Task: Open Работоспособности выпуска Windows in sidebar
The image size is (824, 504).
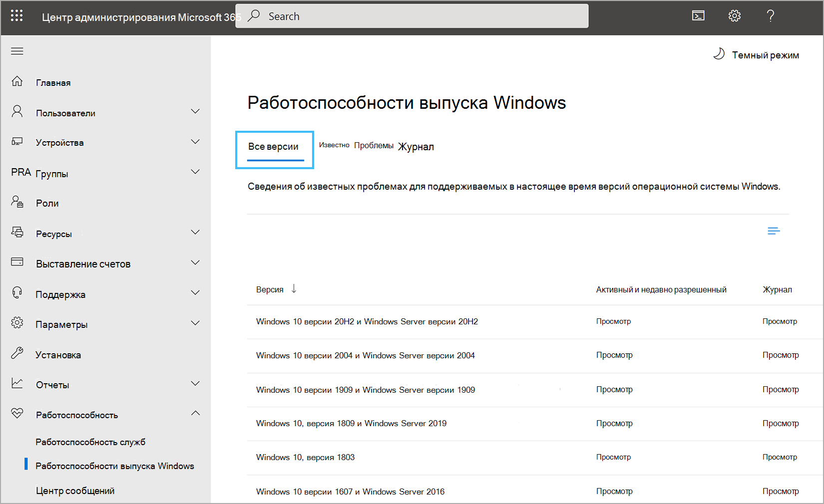Action: pyautogui.click(x=115, y=466)
